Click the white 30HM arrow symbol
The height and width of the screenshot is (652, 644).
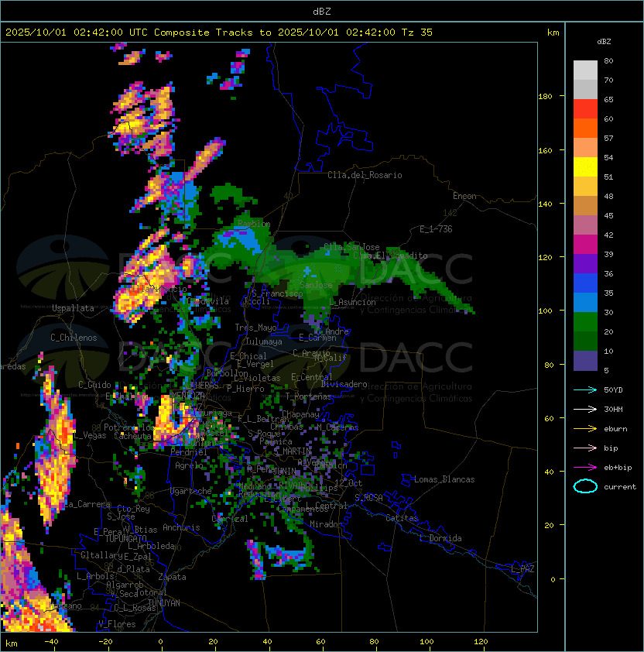pos(585,410)
